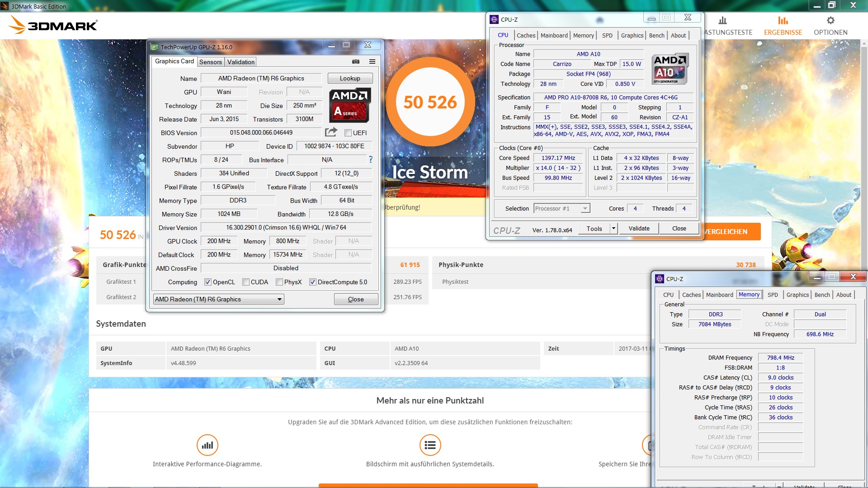Click the CPU-Z Tools button
This screenshot has height=488, width=868.
(x=594, y=229)
